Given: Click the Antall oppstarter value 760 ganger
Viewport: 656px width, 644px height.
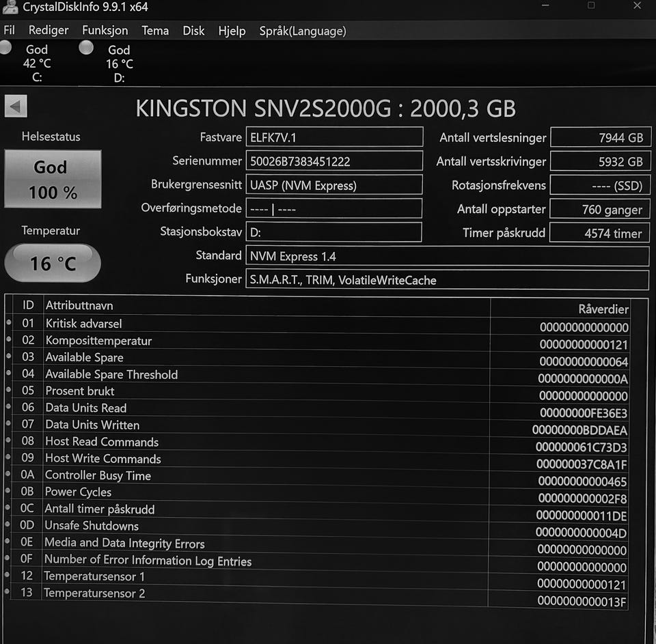Looking at the screenshot, I should pos(599,209).
